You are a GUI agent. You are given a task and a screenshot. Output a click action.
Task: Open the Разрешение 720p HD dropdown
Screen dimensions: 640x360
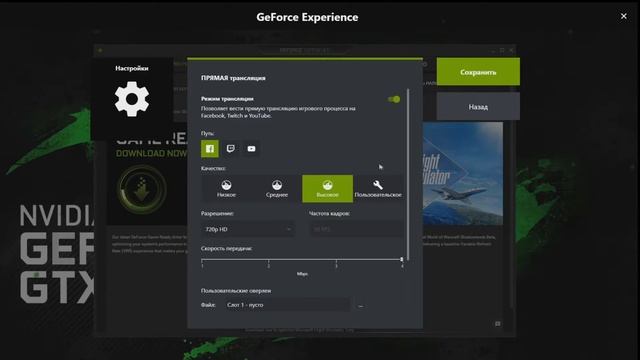pyautogui.click(x=248, y=229)
